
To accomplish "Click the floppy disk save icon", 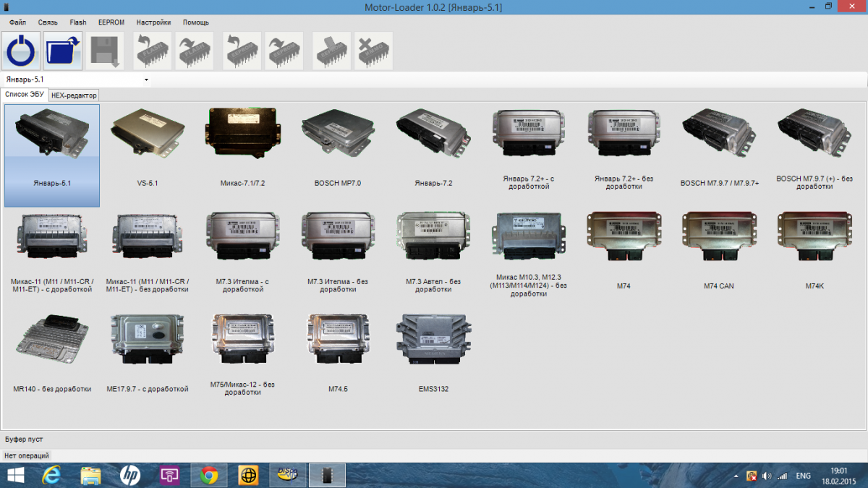I will (105, 51).
